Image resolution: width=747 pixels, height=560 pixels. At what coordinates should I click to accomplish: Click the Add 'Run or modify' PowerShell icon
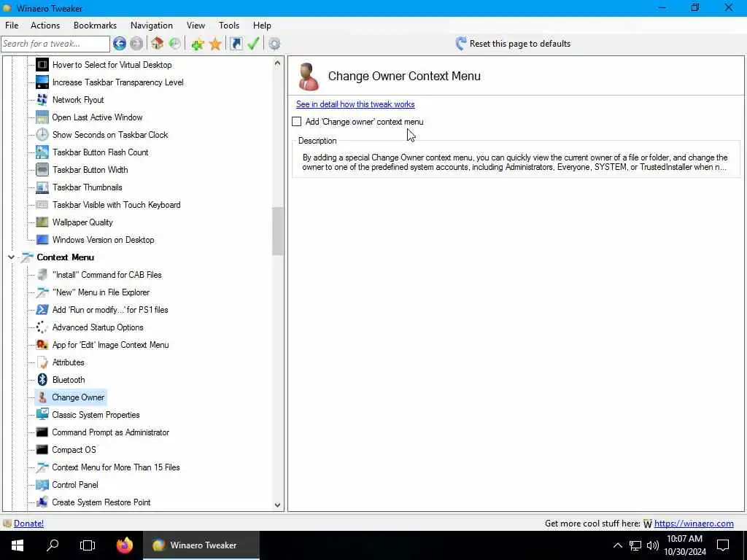(x=42, y=310)
